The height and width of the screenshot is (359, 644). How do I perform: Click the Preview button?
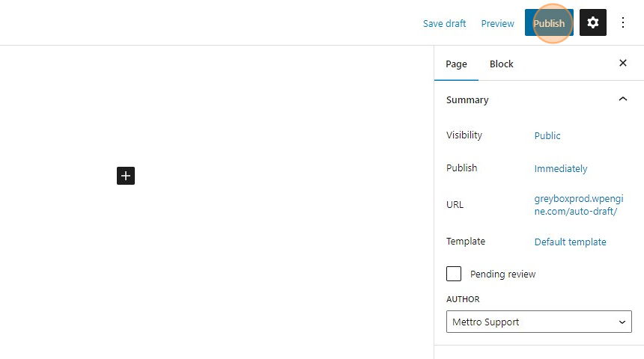[x=497, y=23]
